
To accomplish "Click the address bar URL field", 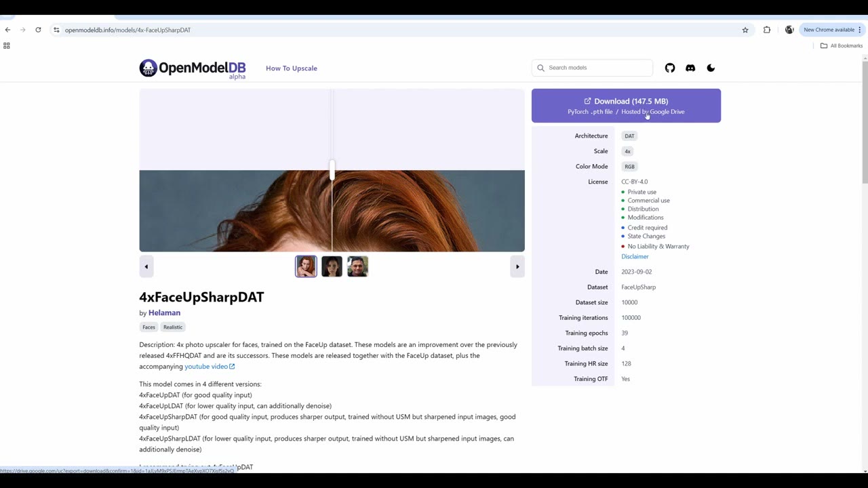I will point(400,30).
